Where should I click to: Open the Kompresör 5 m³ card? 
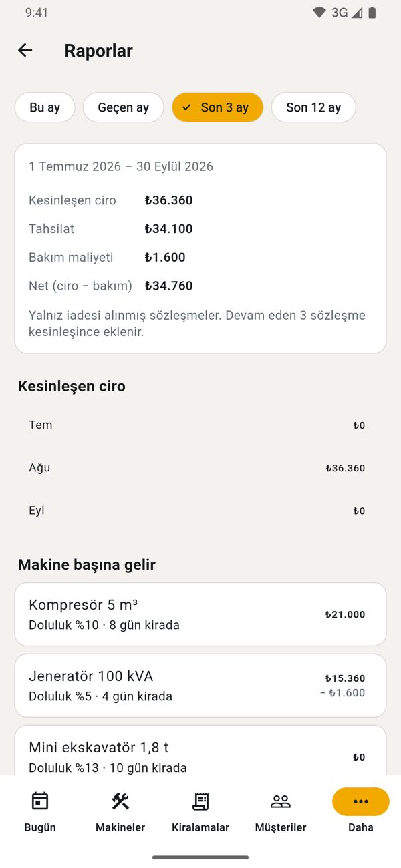pyautogui.click(x=200, y=614)
